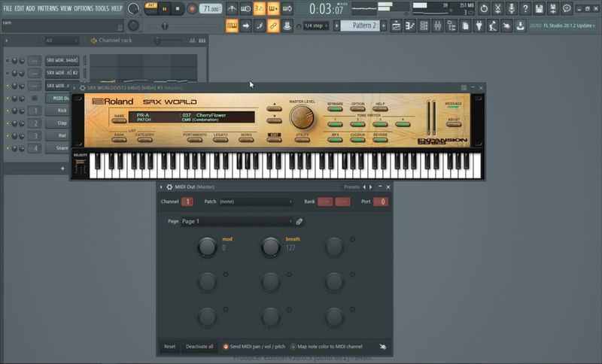Toggle the MONO button on SRX WORLD
This screenshot has height=364, width=602.
tap(246, 140)
